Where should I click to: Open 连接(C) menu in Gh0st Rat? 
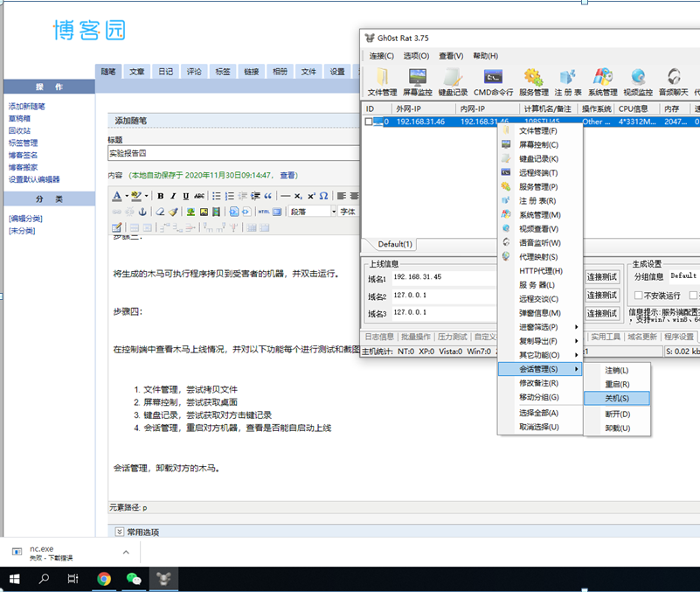pos(382,56)
